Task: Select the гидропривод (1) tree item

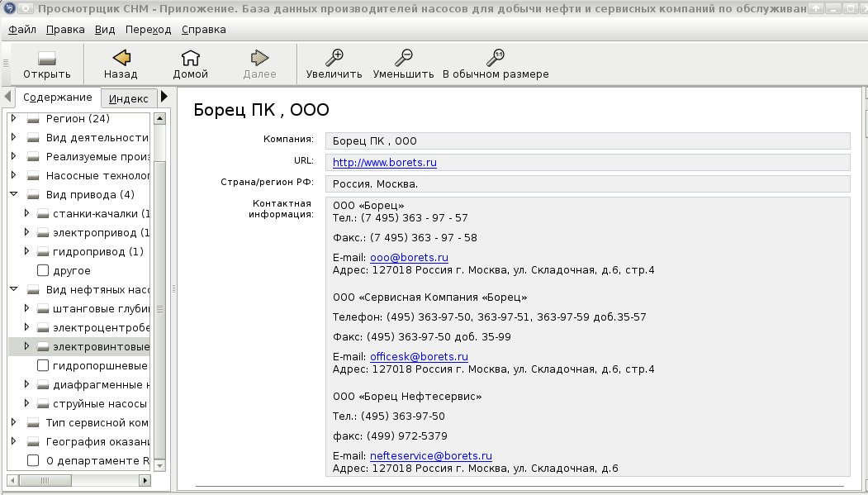Action: click(x=98, y=252)
